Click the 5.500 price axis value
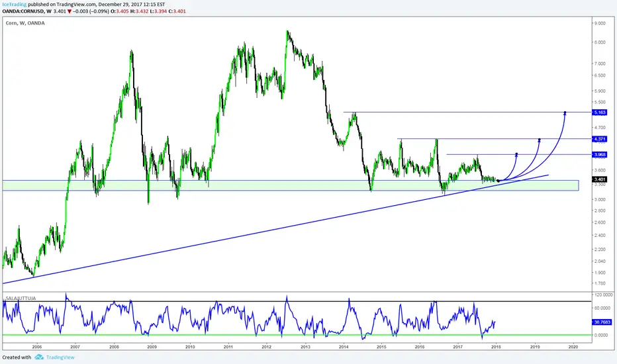The width and height of the screenshot is (617, 364). tap(600, 103)
